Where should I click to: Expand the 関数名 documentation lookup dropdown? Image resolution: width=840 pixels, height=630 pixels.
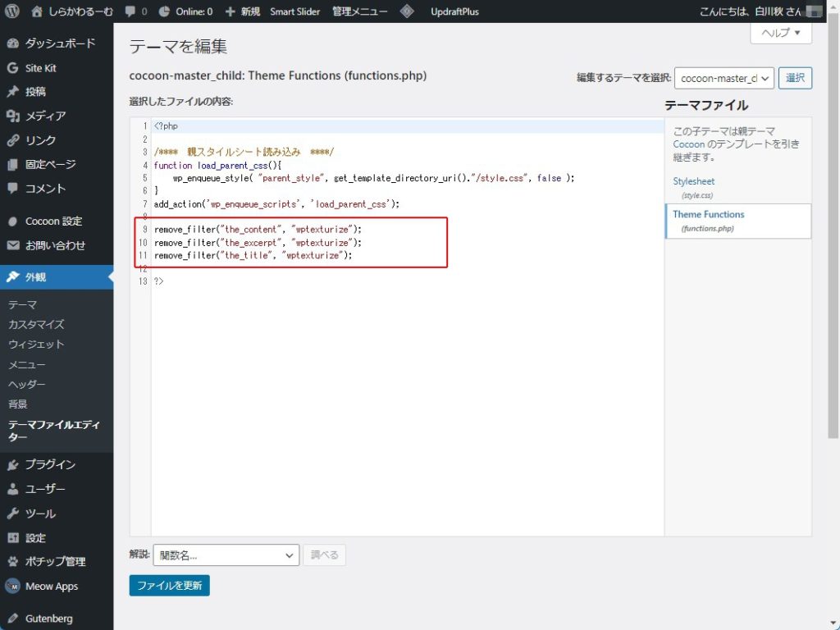[x=226, y=555]
